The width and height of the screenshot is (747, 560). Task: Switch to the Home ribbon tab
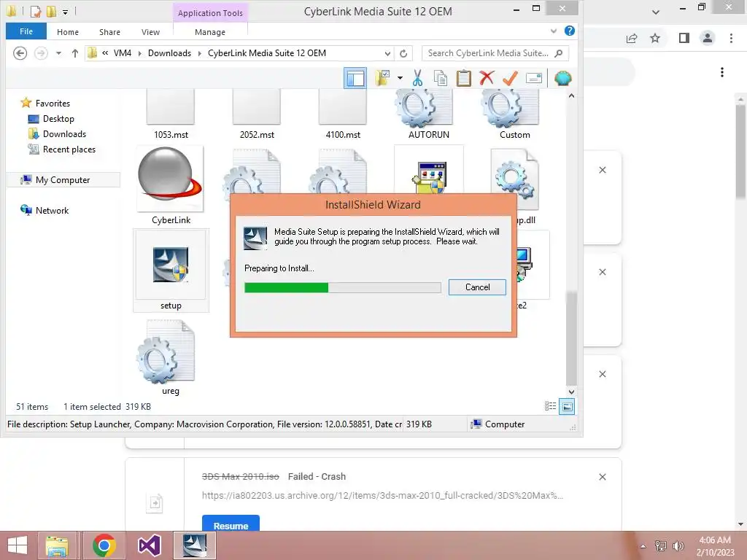[x=68, y=32]
